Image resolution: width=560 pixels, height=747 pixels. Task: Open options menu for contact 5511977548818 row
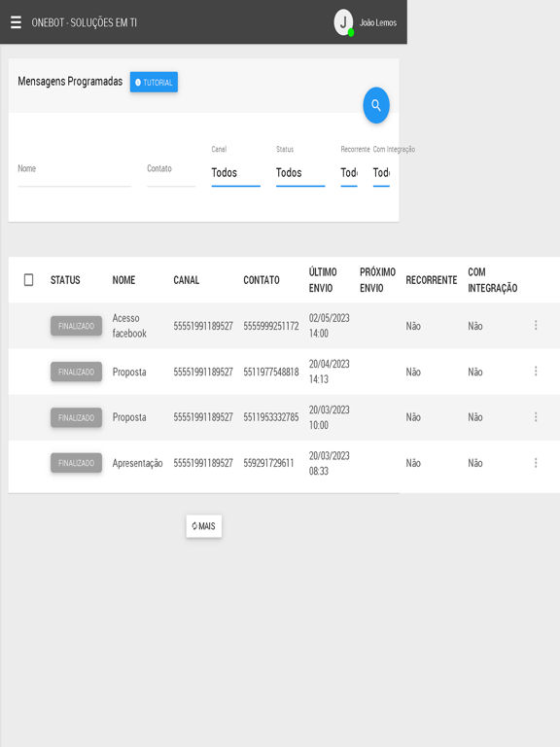536,372
